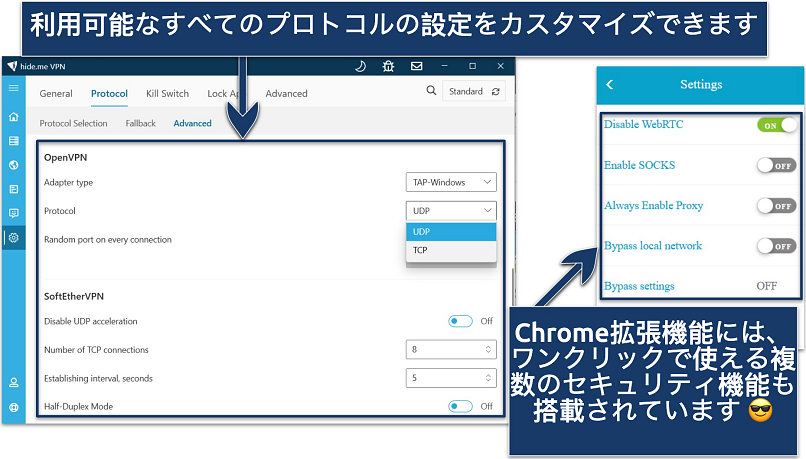Adjust Number of TCP connections stepper
This screenshot has height=459, width=806.
click(488, 350)
